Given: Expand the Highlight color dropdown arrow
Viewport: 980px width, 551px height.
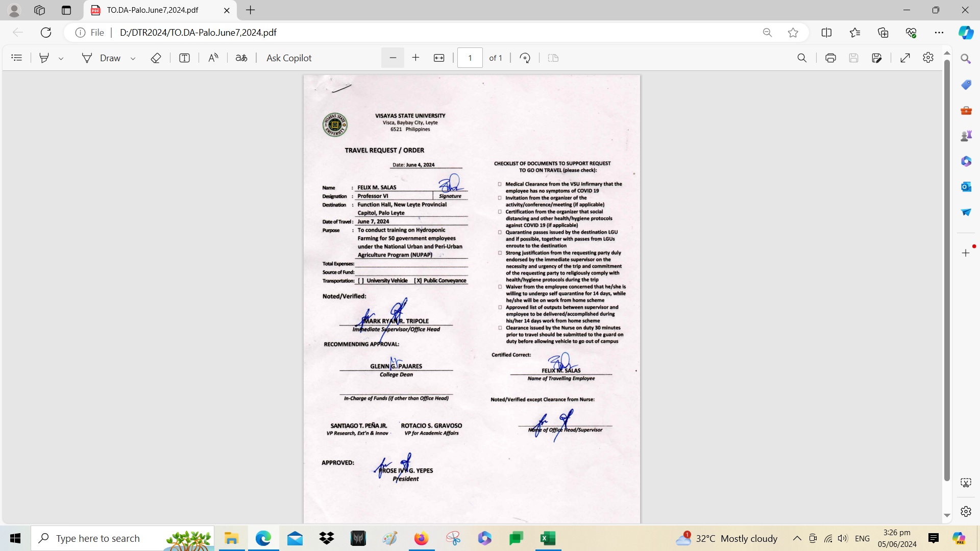Looking at the screenshot, I should point(61,59).
